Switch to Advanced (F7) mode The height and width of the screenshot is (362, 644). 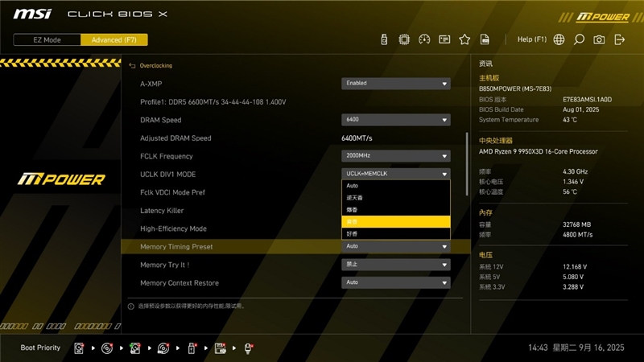coord(114,39)
